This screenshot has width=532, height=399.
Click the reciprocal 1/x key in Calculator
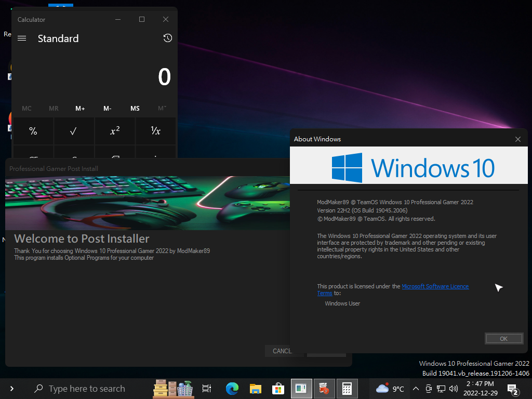(155, 131)
